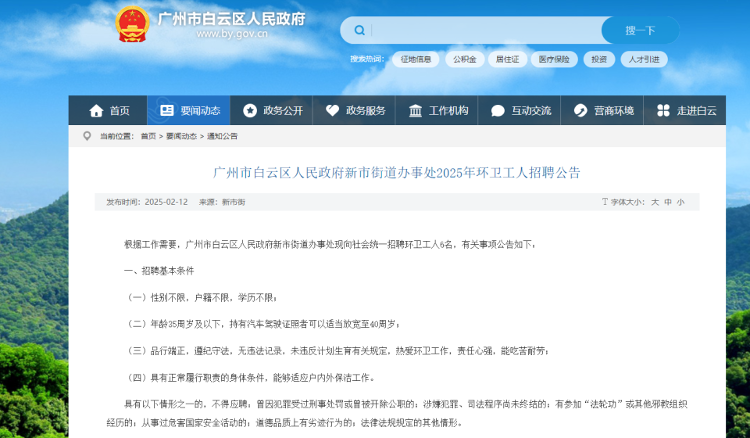The height and width of the screenshot is (438, 750).
Task: Click the 工作机构 building icon
Action: [415, 110]
